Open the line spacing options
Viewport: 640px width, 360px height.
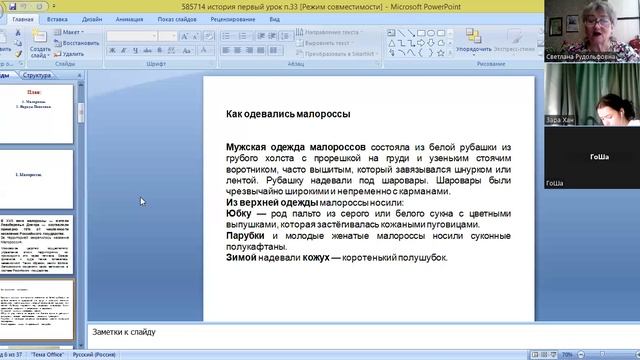pos(286,36)
